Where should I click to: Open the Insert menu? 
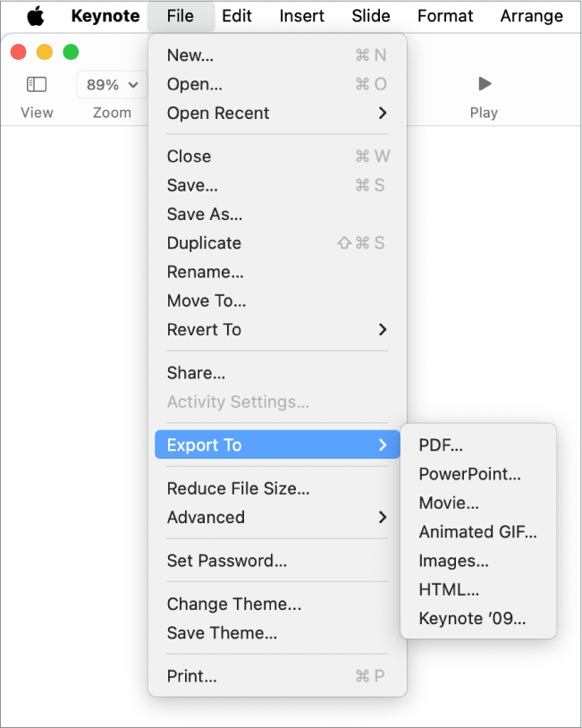coord(302,16)
